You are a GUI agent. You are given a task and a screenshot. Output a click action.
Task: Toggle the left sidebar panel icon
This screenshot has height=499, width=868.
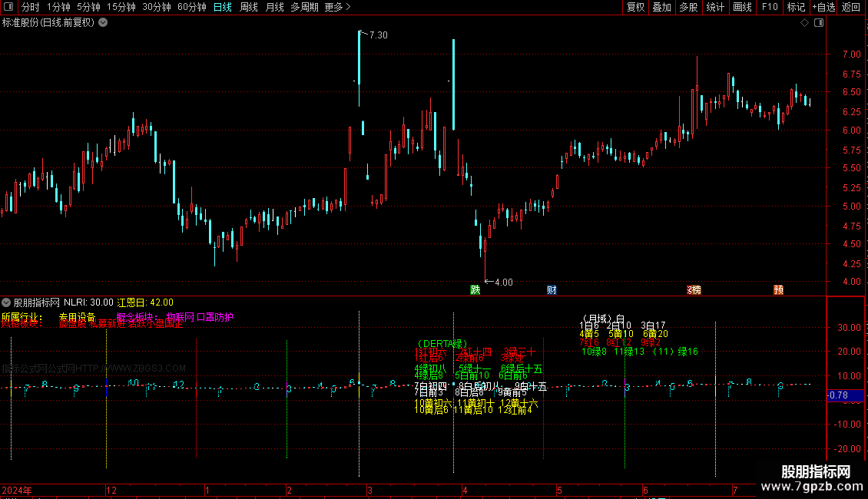(8, 7)
